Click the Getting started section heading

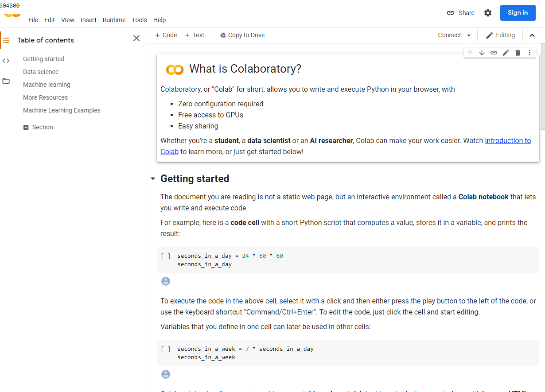click(195, 179)
